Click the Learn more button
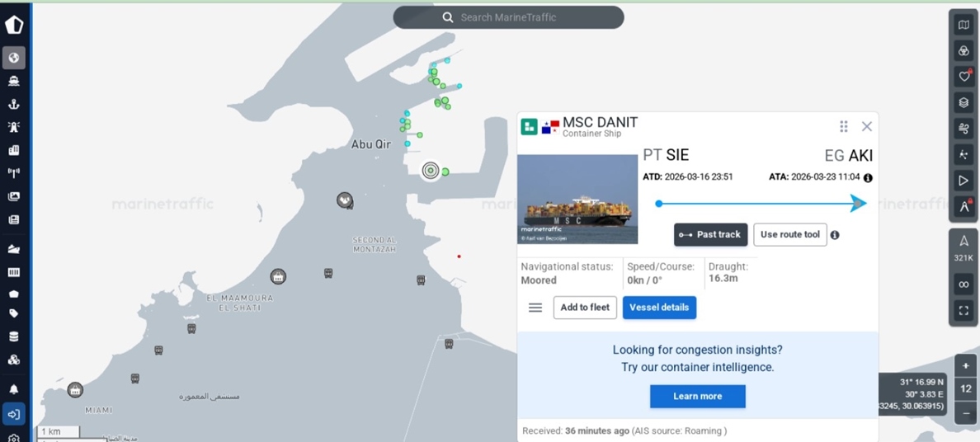980x442 pixels. click(698, 397)
